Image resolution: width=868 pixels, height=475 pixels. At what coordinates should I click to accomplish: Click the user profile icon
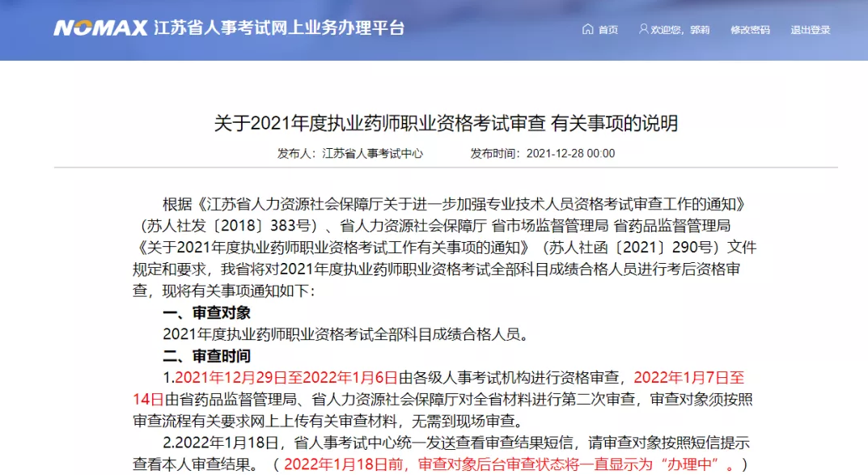click(x=643, y=29)
